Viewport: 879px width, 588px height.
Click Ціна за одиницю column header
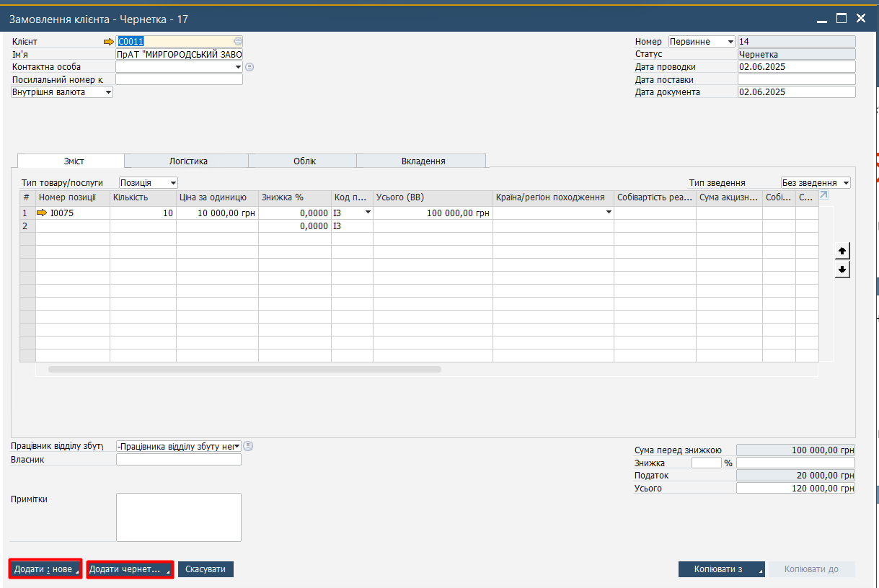click(x=217, y=197)
